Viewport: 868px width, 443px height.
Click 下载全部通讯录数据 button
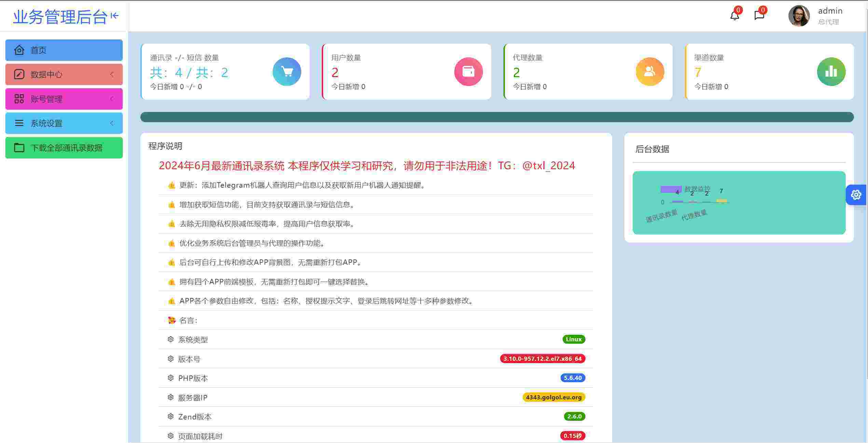click(x=64, y=148)
